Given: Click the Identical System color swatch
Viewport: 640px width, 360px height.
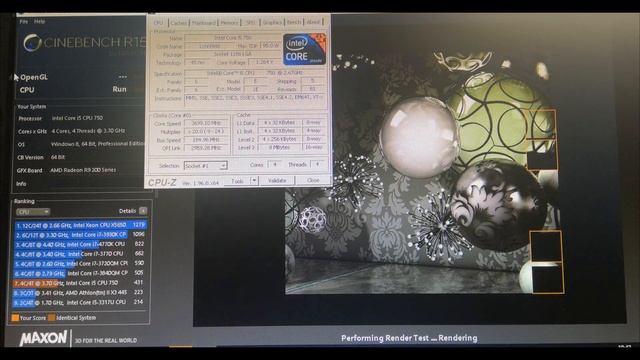Looking at the screenshot, I should pyautogui.click(x=51, y=318).
